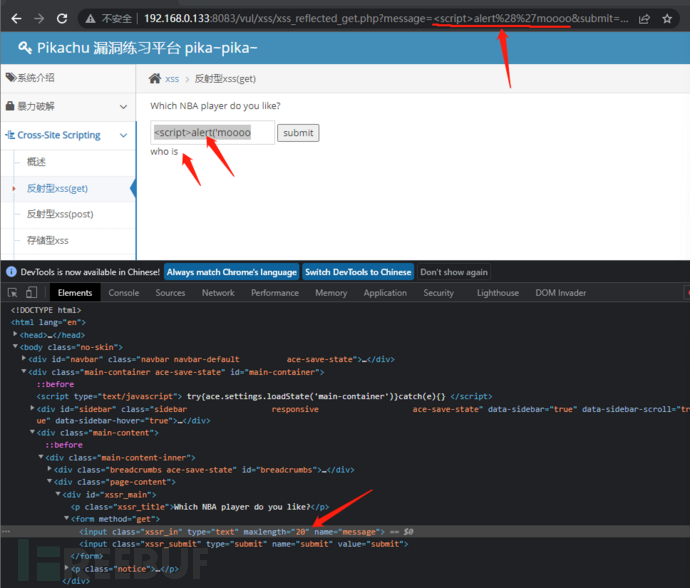690x588 pixels.
Task: Expand the div id navbar node
Action: coord(24,359)
